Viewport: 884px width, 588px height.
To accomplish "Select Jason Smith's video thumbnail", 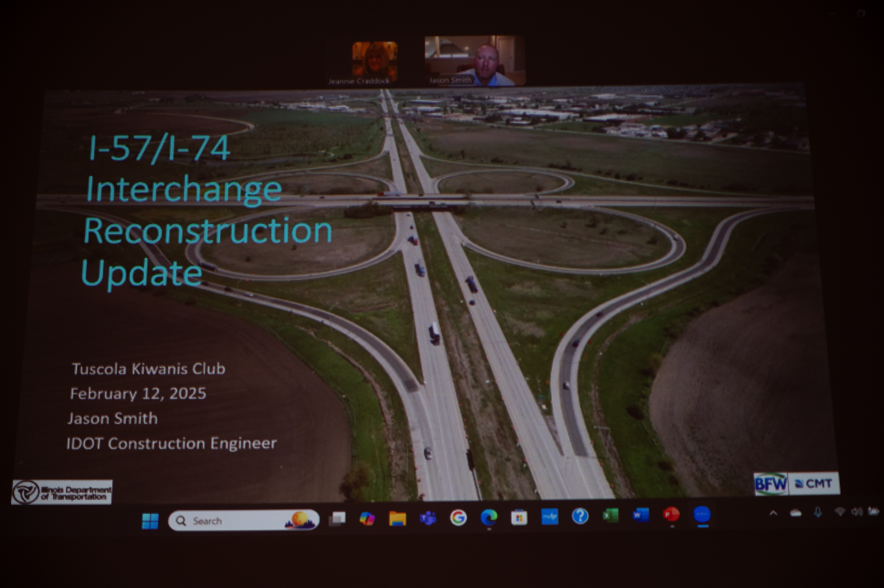I will (475, 61).
